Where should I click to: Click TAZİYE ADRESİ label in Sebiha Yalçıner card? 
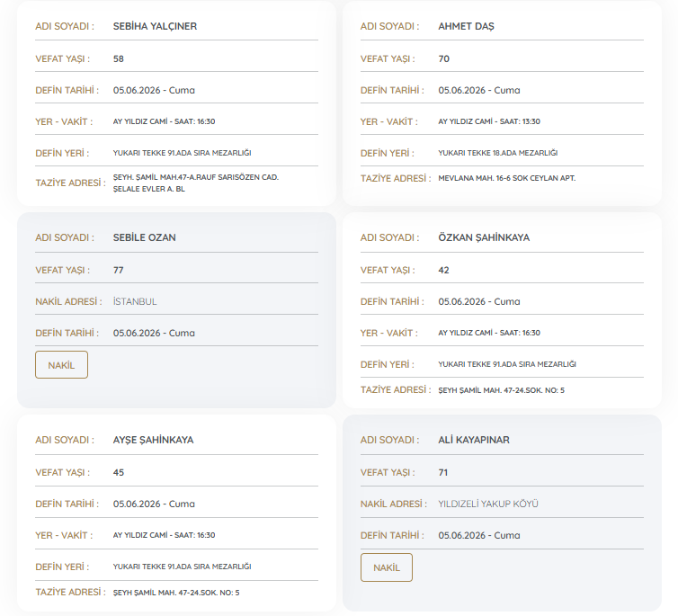[x=70, y=183]
